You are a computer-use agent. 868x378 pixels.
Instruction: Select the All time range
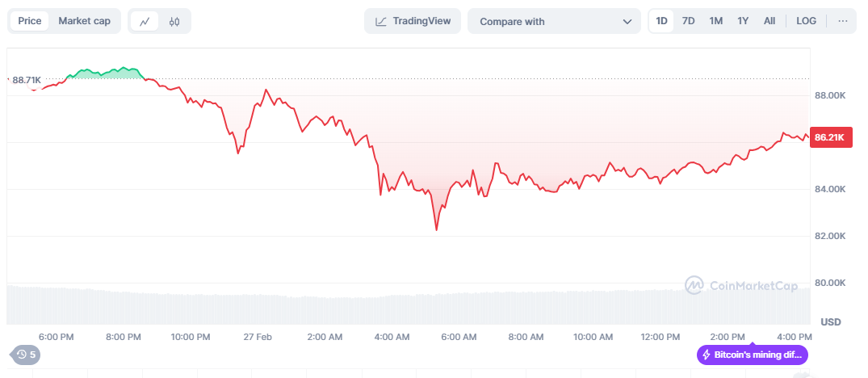click(x=769, y=21)
